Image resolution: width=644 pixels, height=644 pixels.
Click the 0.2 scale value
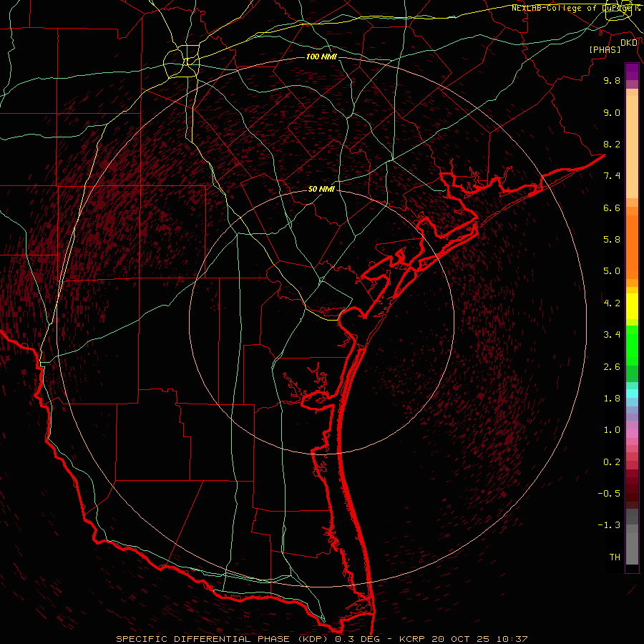tap(612, 462)
